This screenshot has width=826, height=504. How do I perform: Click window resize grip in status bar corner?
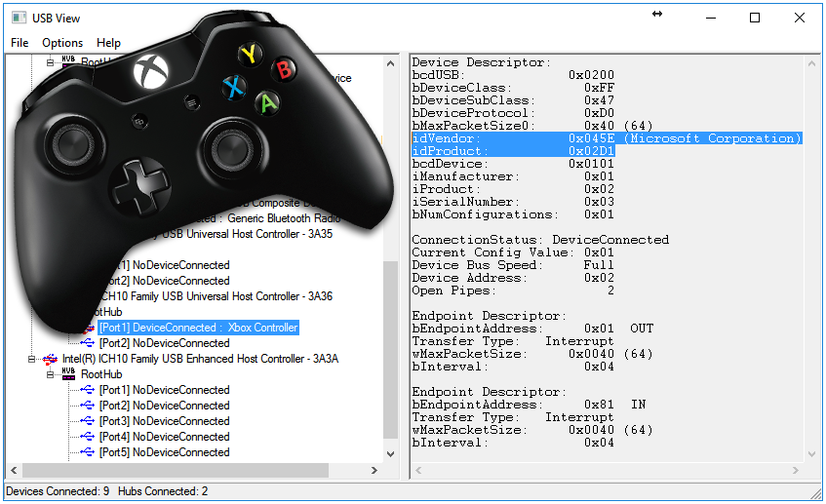pos(815,493)
